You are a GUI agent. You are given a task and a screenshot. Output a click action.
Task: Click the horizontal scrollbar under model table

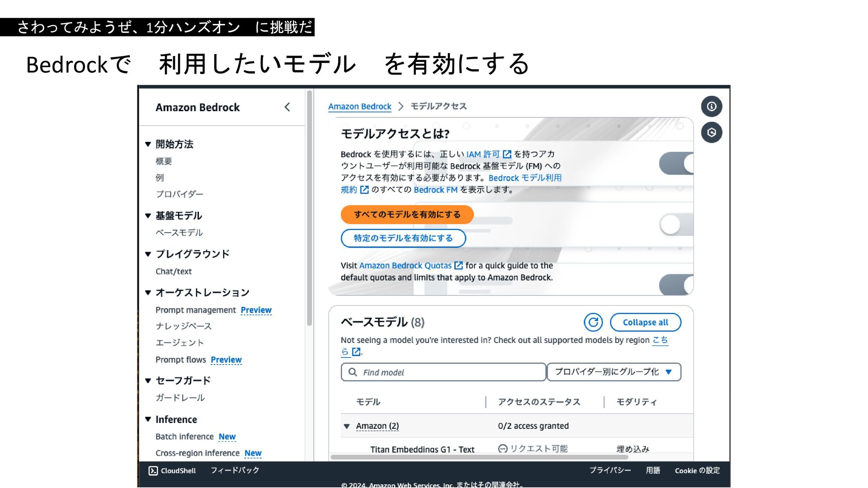479,457
